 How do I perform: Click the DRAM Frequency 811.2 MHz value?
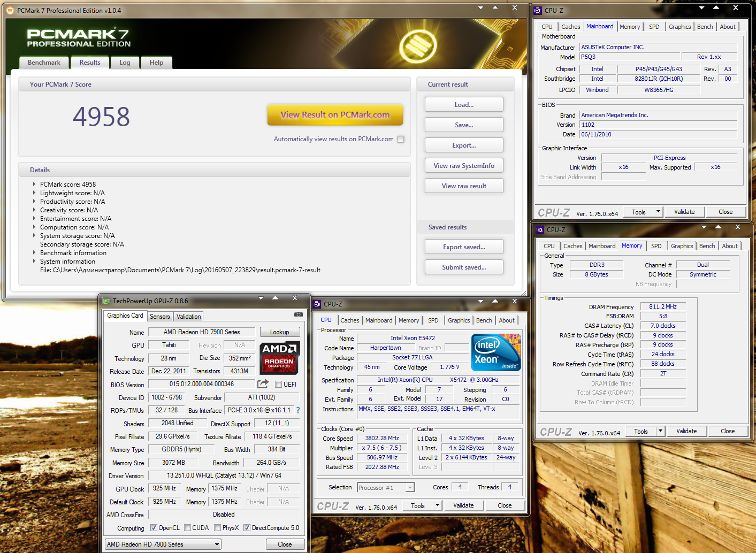tap(663, 306)
